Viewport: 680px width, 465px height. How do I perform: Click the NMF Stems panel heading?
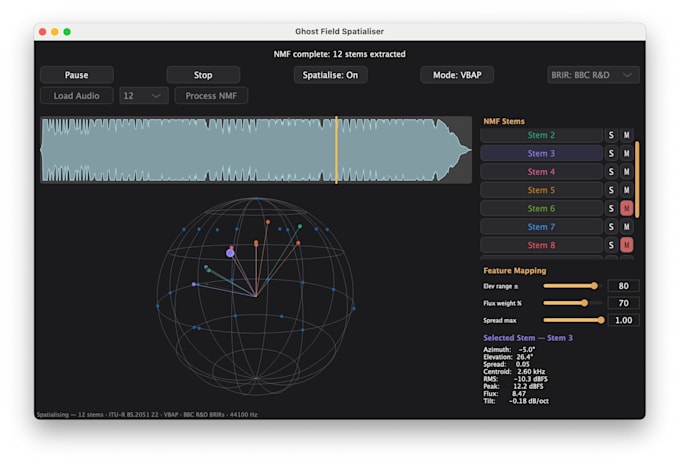504,121
